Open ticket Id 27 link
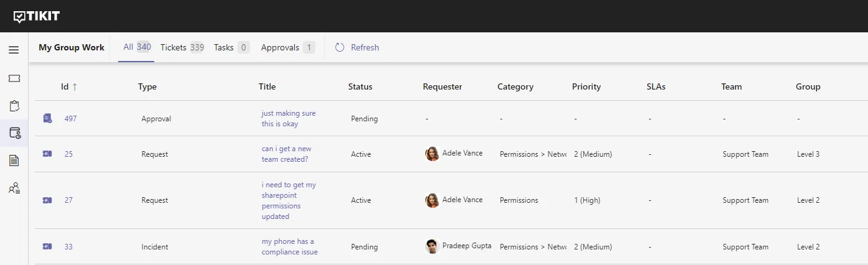 point(68,200)
